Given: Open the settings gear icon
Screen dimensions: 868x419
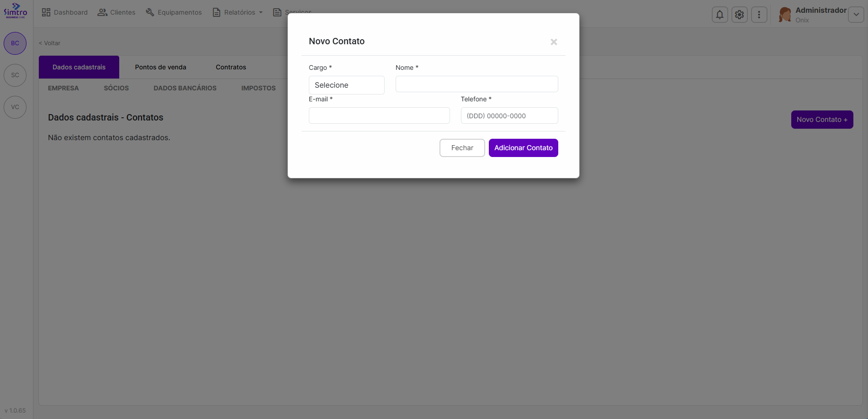Looking at the screenshot, I should [739, 15].
